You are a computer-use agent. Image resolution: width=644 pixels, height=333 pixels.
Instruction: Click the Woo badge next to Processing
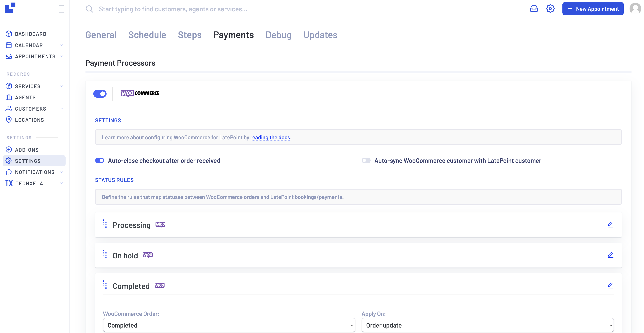click(160, 224)
